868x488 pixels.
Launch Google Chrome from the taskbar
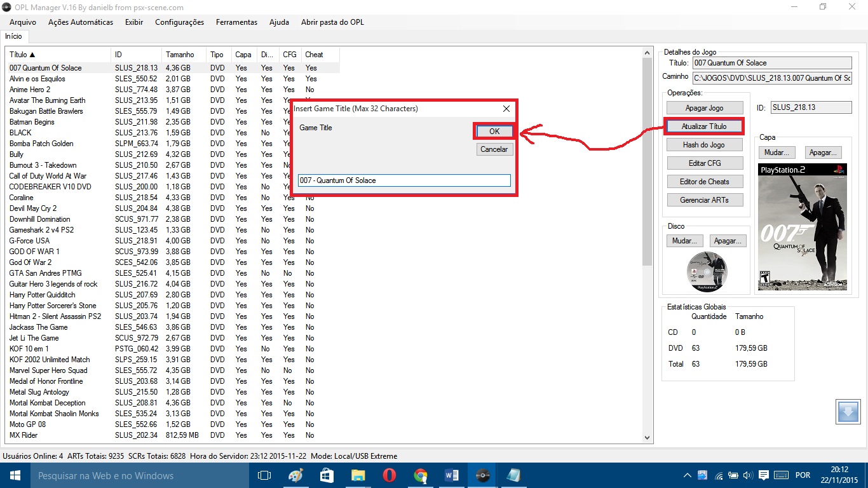(x=420, y=475)
